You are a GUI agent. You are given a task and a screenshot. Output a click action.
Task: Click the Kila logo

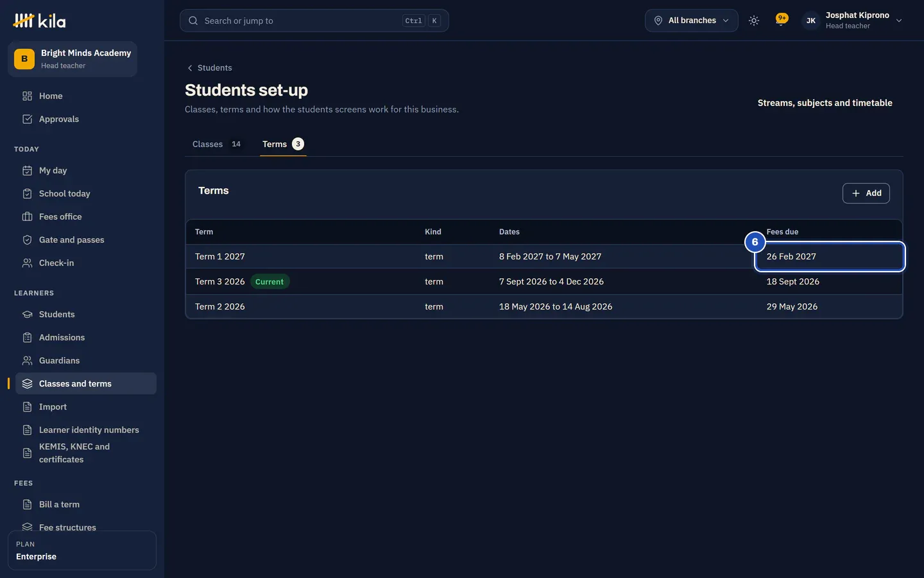(x=40, y=21)
